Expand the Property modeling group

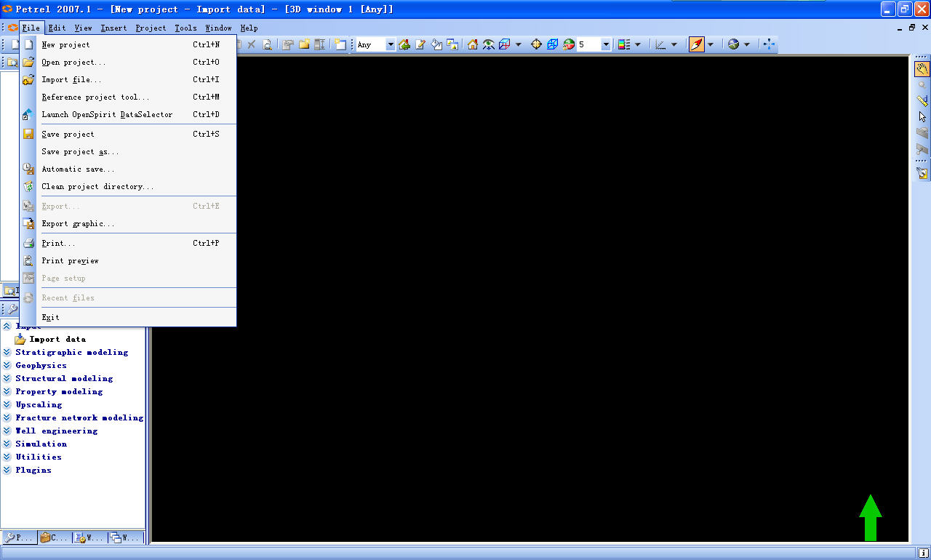tap(7, 391)
